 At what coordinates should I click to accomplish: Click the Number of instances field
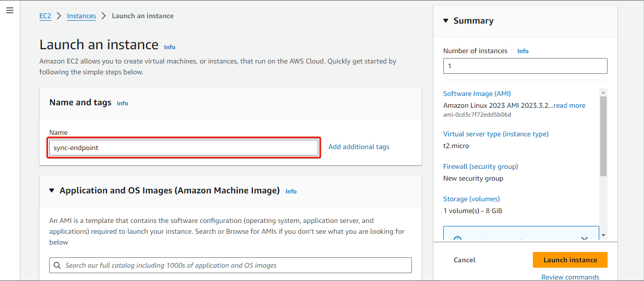pos(525,66)
